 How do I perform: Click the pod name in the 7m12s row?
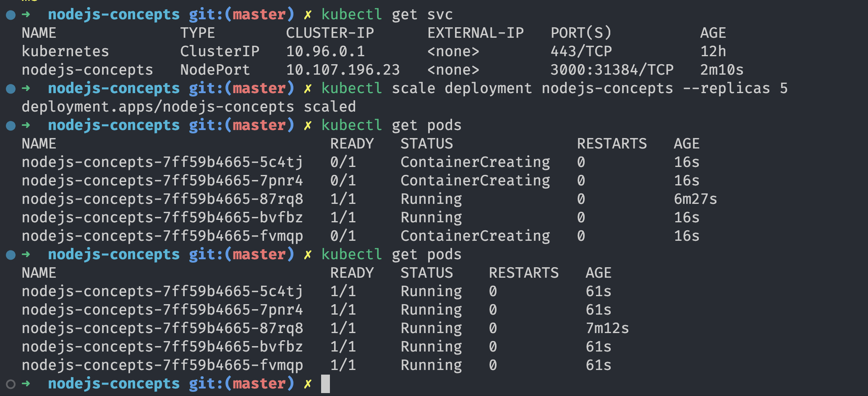point(162,328)
